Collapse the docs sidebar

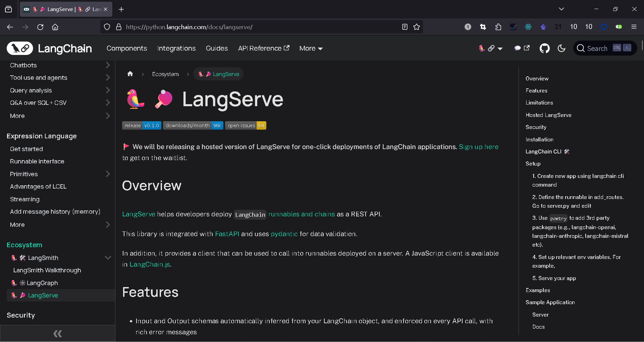(x=57, y=334)
